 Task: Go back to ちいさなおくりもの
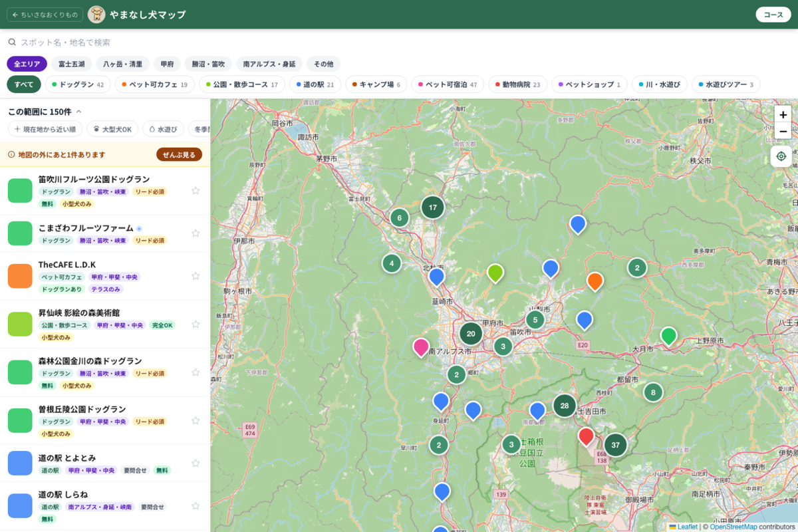pos(45,15)
